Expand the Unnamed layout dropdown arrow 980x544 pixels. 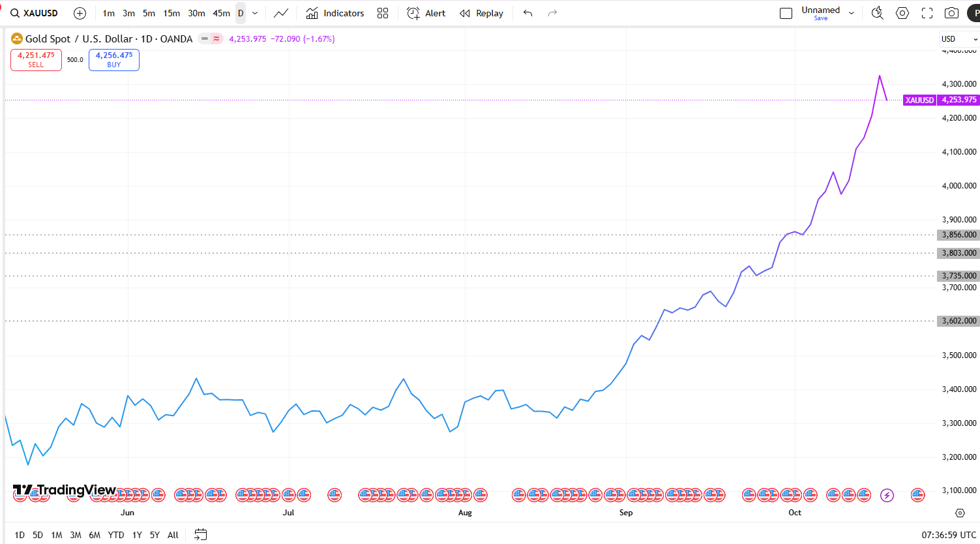pyautogui.click(x=852, y=13)
